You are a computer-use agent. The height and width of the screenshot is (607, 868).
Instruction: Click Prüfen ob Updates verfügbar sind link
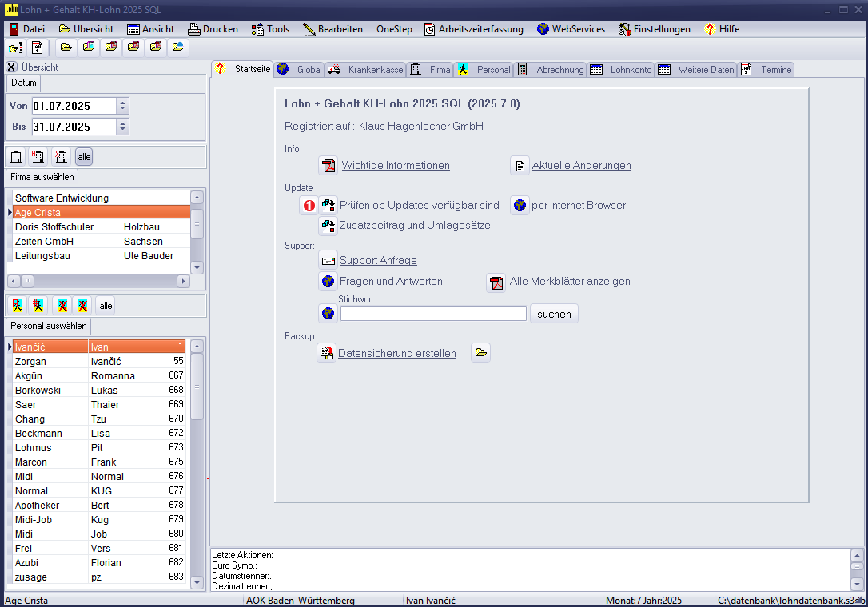[419, 206]
